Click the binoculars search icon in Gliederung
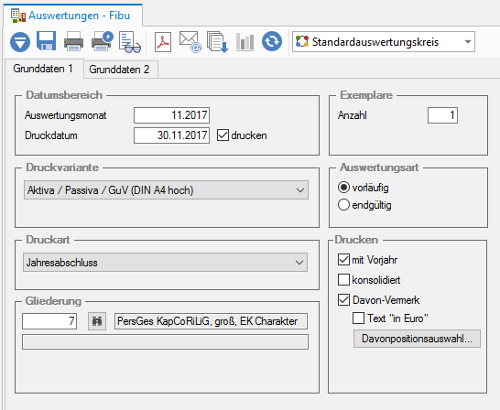500x410 pixels. (x=97, y=321)
